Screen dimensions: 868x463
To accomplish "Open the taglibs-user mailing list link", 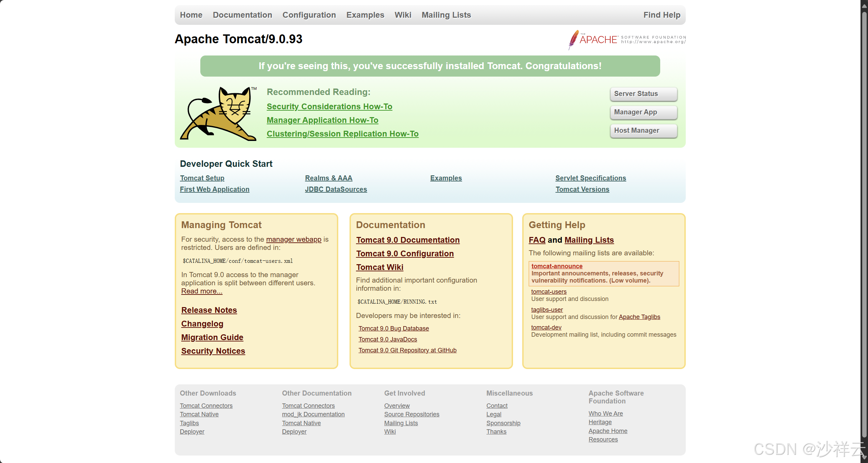I will pos(547,310).
